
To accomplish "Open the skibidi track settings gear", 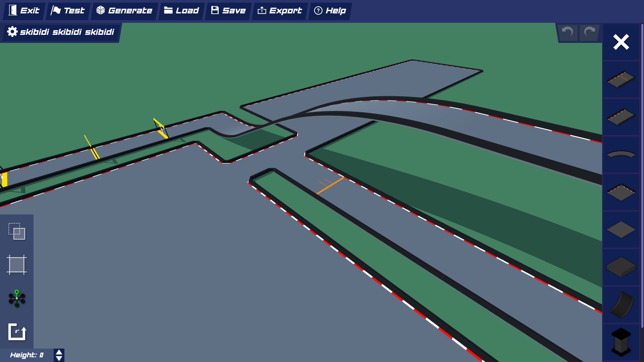I will pos(12,32).
